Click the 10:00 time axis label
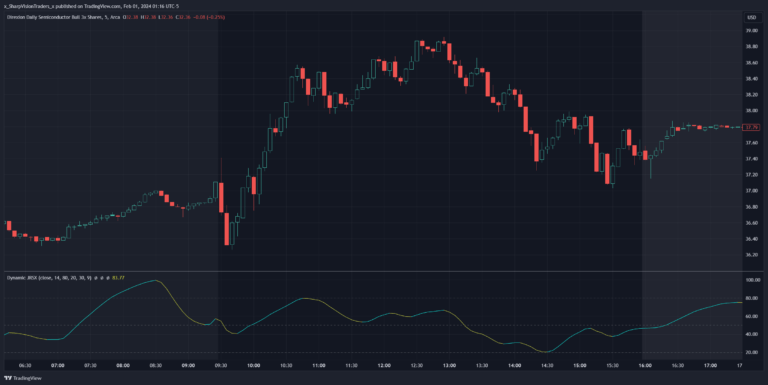This screenshot has width=768, height=385. click(254, 365)
